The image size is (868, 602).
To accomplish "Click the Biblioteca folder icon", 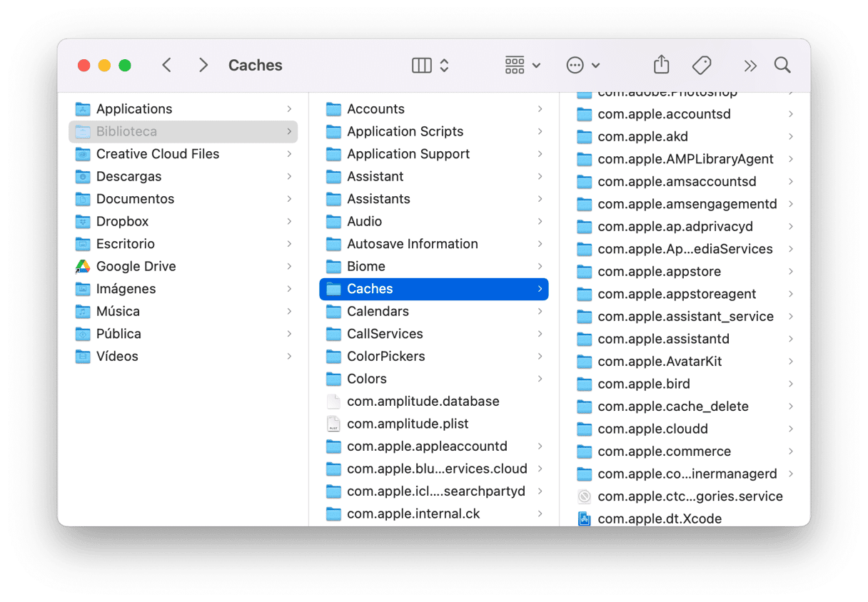I will [84, 131].
